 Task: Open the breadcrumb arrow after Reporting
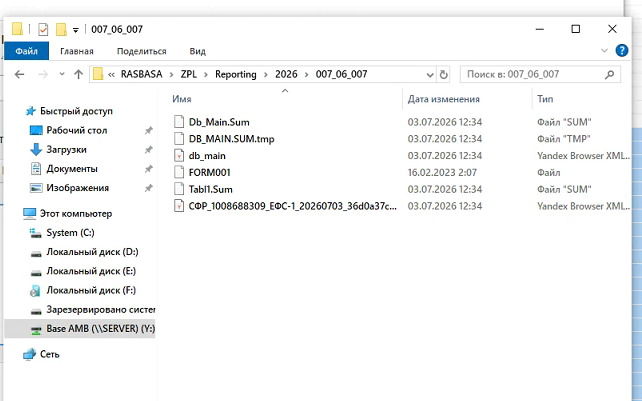coord(266,75)
